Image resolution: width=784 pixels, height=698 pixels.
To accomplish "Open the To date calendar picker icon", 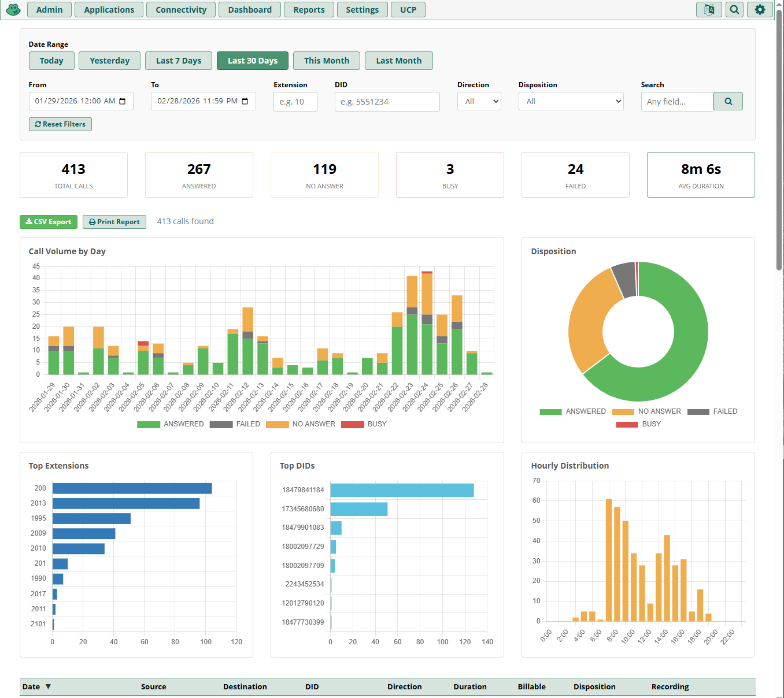I will click(x=245, y=101).
